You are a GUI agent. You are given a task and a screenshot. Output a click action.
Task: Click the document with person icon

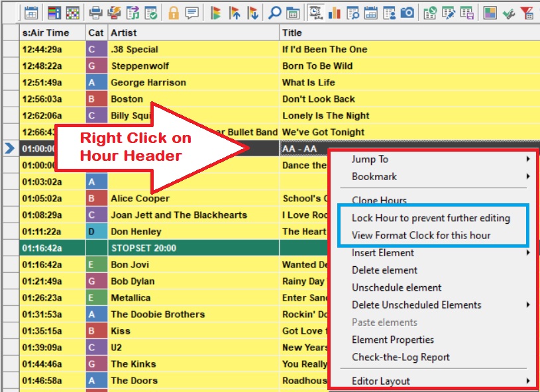[390, 13]
